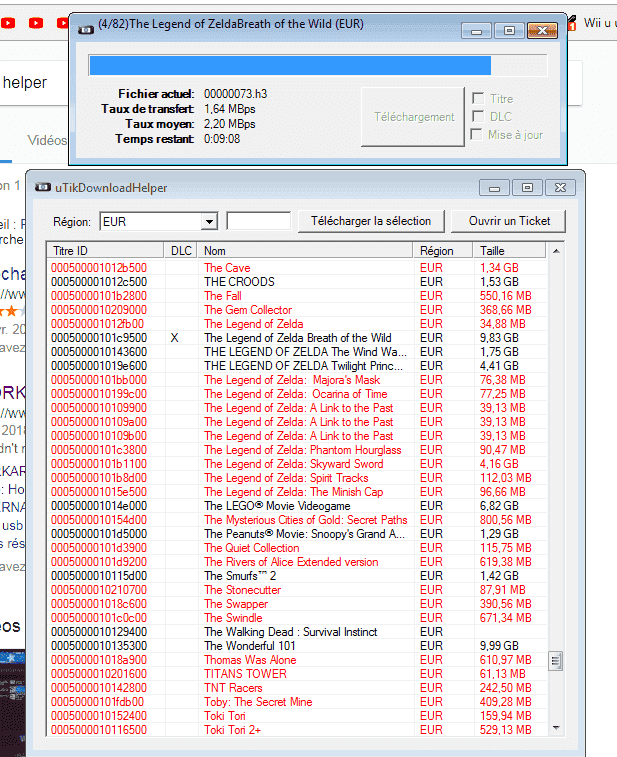Maximize the uTikDownloadHelper window
The height and width of the screenshot is (757, 617).
(527, 187)
